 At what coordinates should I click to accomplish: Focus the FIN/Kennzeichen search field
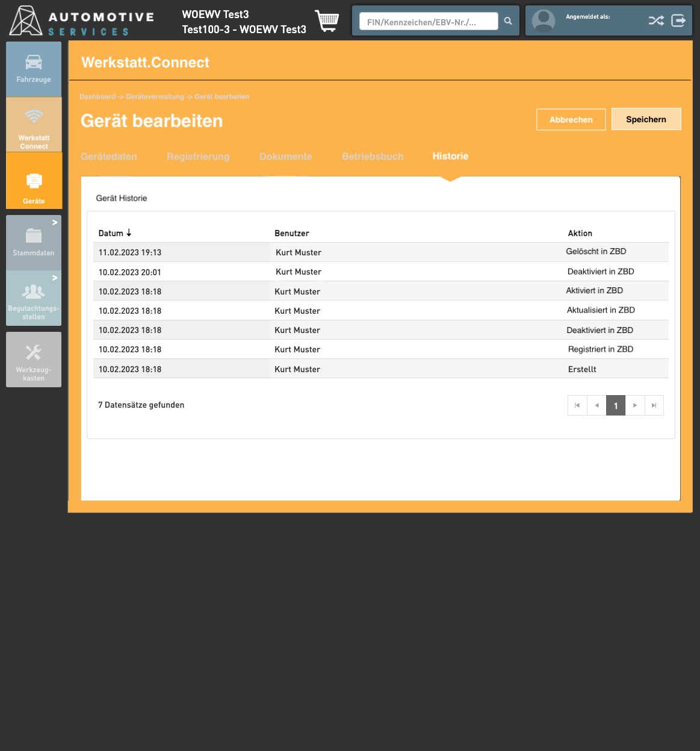click(x=428, y=22)
